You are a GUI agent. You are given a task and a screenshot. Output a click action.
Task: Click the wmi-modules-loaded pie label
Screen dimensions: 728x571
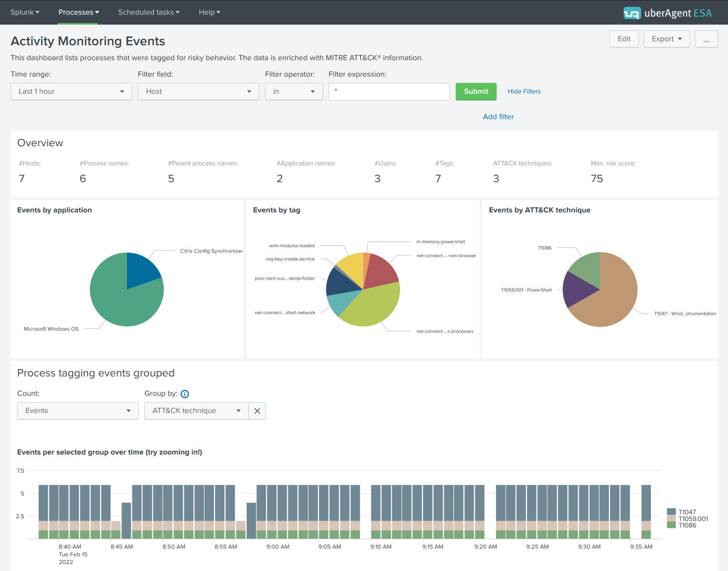(292, 246)
